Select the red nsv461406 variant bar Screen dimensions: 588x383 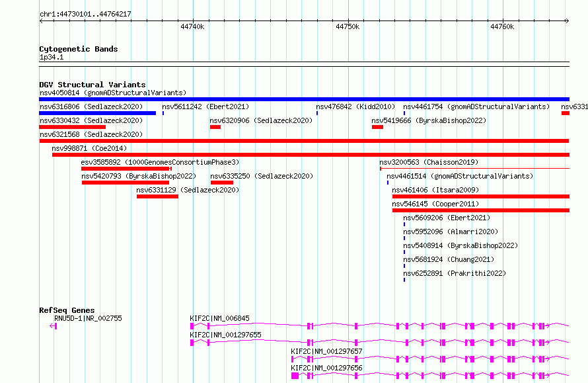(481, 196)
